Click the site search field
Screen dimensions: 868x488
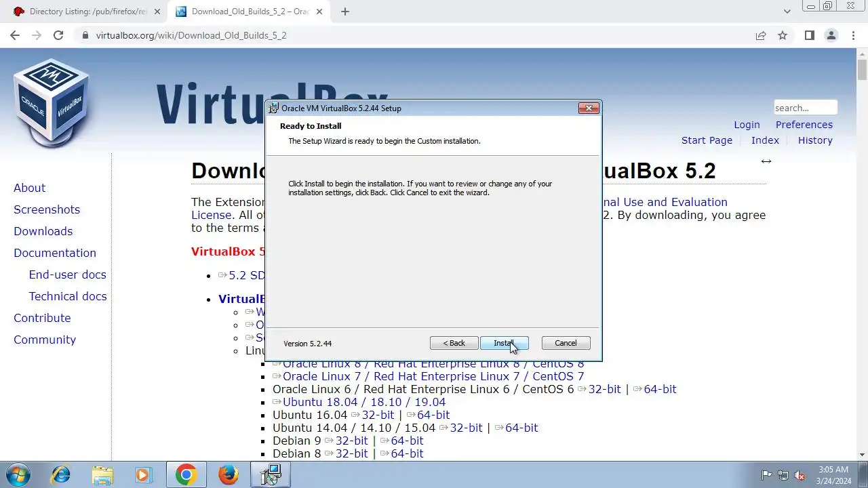pos(806,108)
